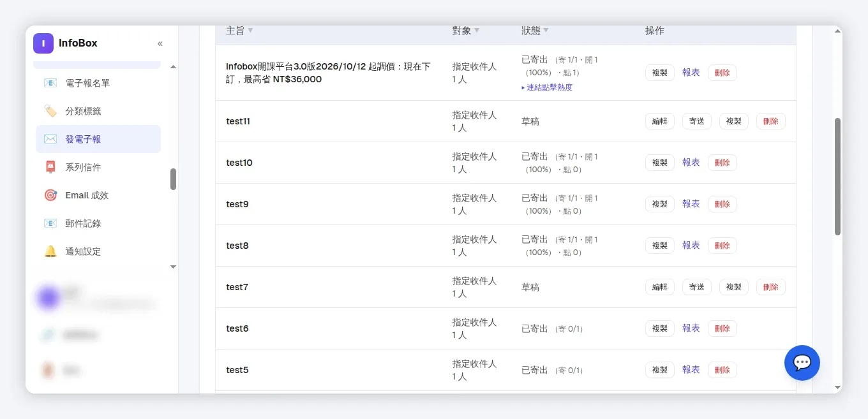
Task: Click the Email 成效 target icon
Action: tap(50, 195)
